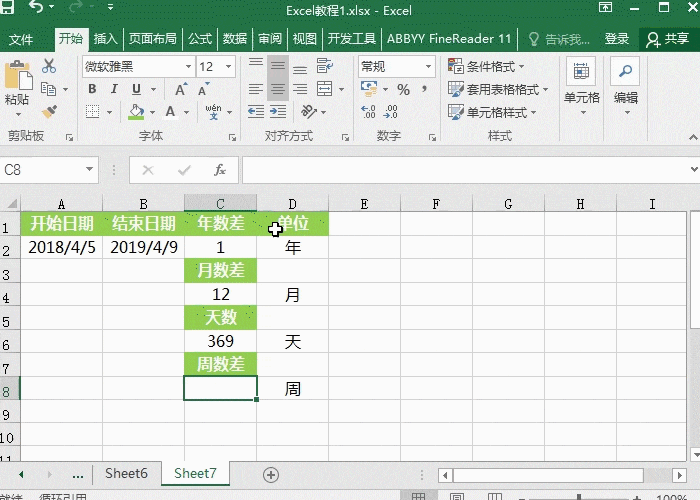Screen dimensions: 700x500
Task: Apply comma style
Action: tap(425, 89)
